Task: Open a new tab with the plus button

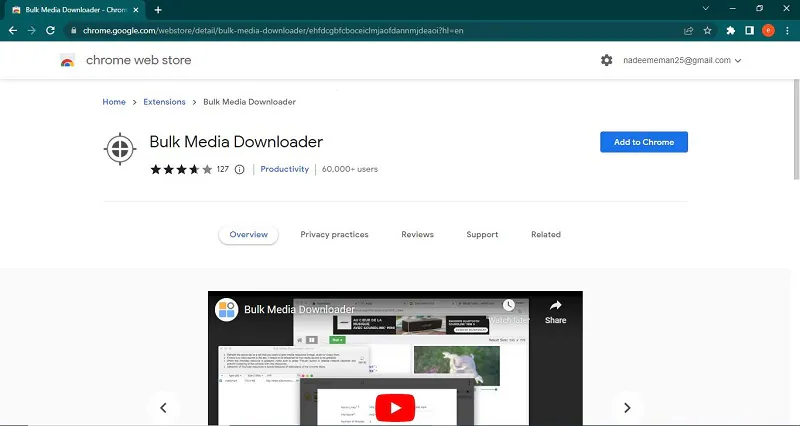Action: coord(158,10)
